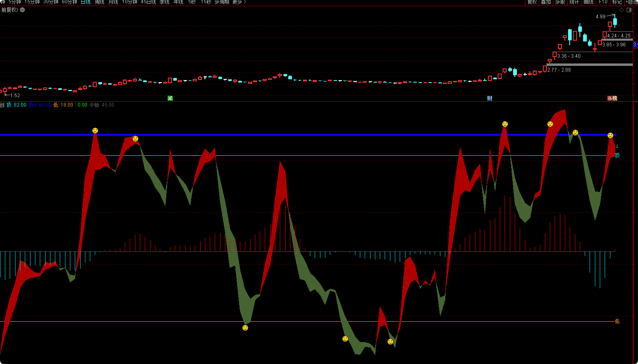The image size is (638, 364).
Task: Click the first sad face sell signal
Action: 95,131
